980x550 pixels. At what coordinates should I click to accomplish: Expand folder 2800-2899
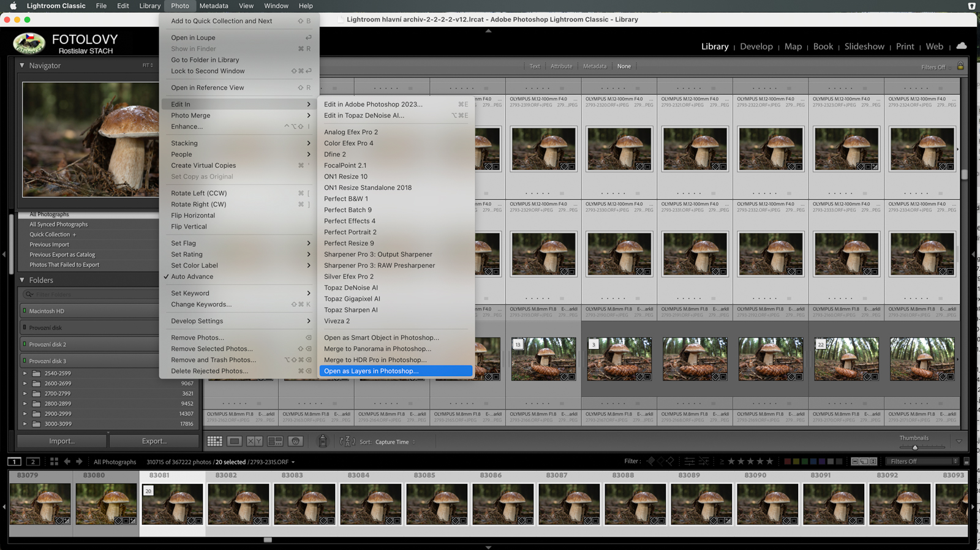coord(25,404)
